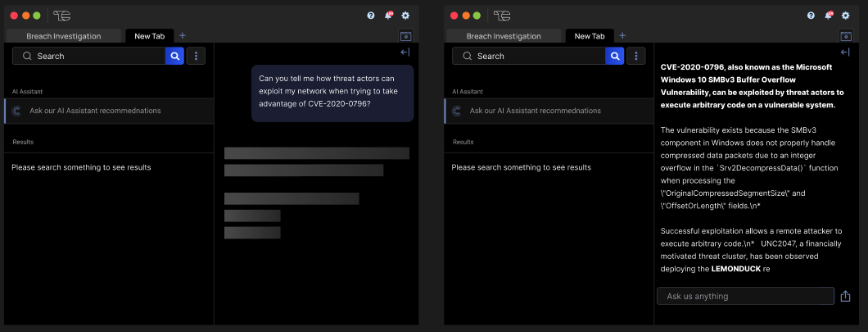Open the calendar icon in left window
Image resolution: width=868 pixels, height=332 pixels.
point(406,36)
